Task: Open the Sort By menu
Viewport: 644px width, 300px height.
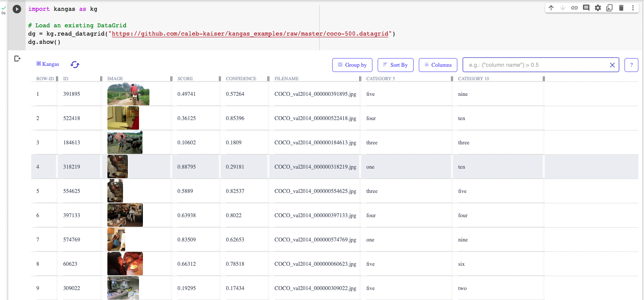Action: (x=395, y=65)
